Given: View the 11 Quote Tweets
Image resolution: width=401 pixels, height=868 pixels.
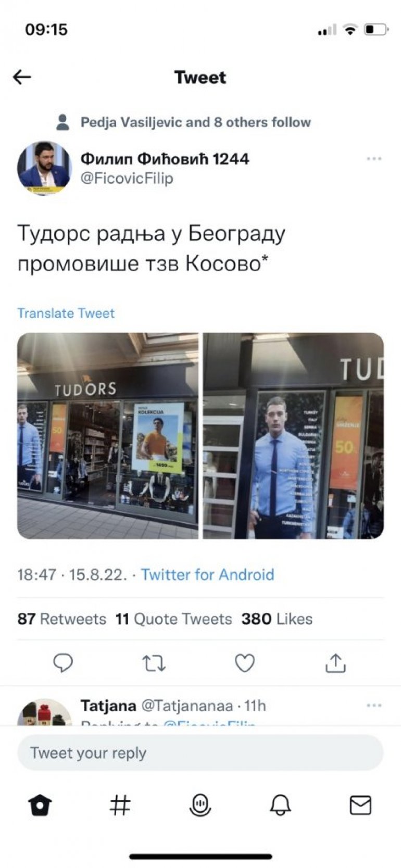Looking at the screenshot, I should [x=173, y=619].
